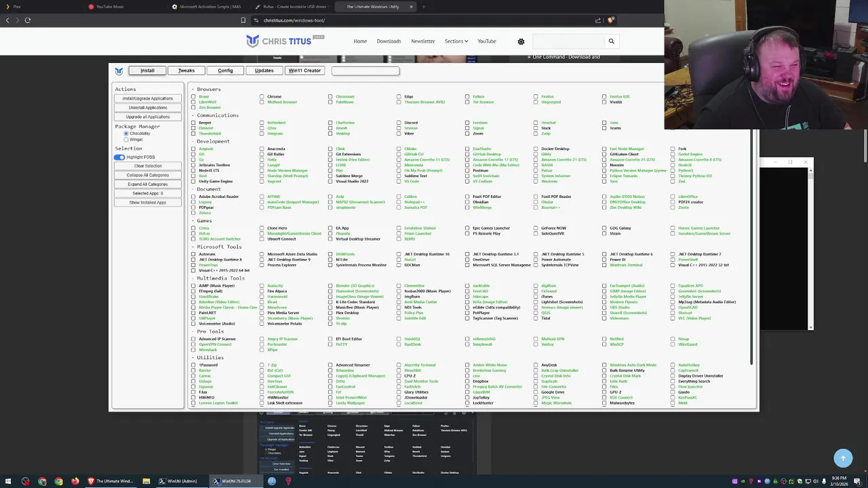Image resolution: width=868 pixels, height=488 pixels.
Task: Collapse the Document category
Action: click(207, 189)
